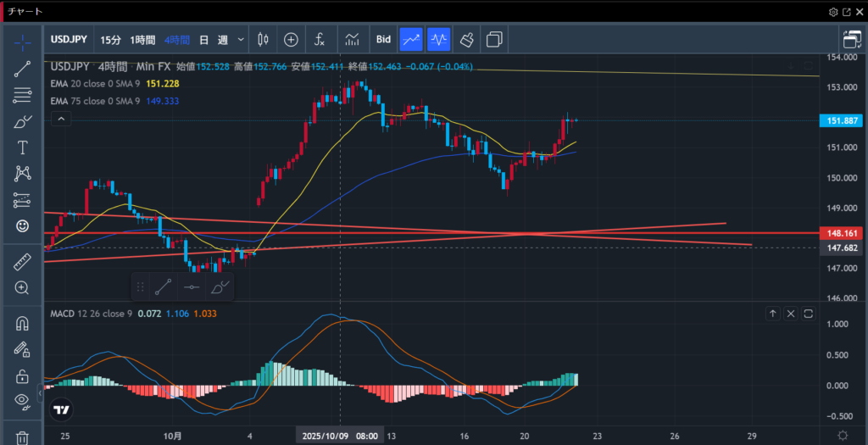The image size is (868, 445).
Task: Delete drawings with the trash icon
Action: pos(23,437)
